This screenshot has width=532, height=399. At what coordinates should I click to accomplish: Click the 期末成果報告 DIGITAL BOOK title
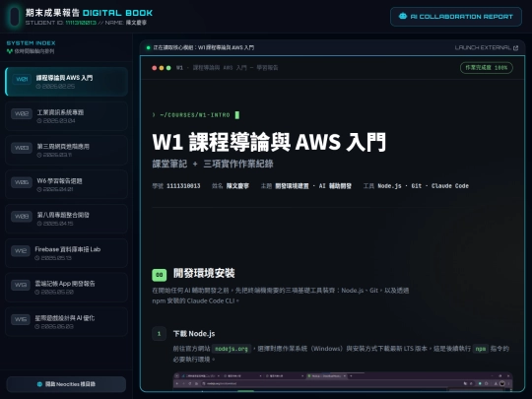pyautogui.click(x=89, y=13)
